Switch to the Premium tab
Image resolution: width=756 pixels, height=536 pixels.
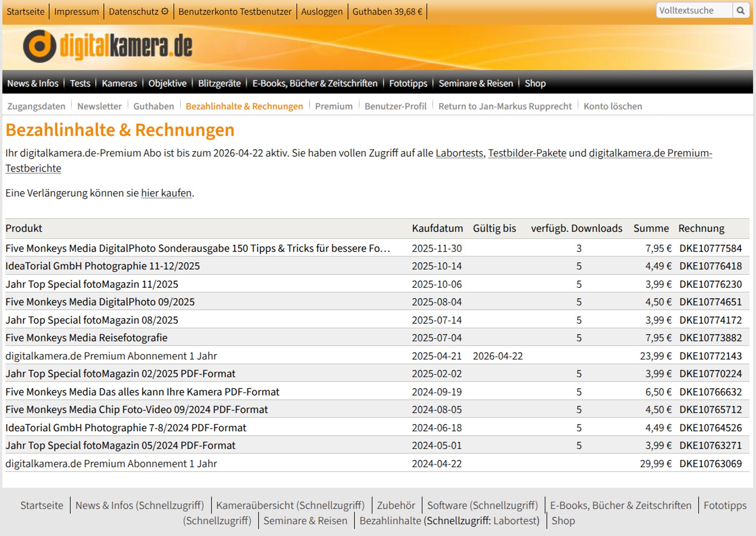334,106
